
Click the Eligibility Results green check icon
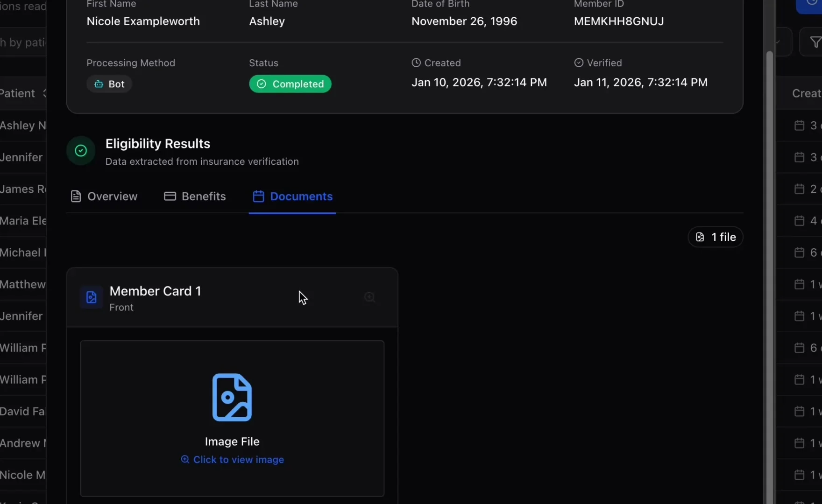click(81, 151)
